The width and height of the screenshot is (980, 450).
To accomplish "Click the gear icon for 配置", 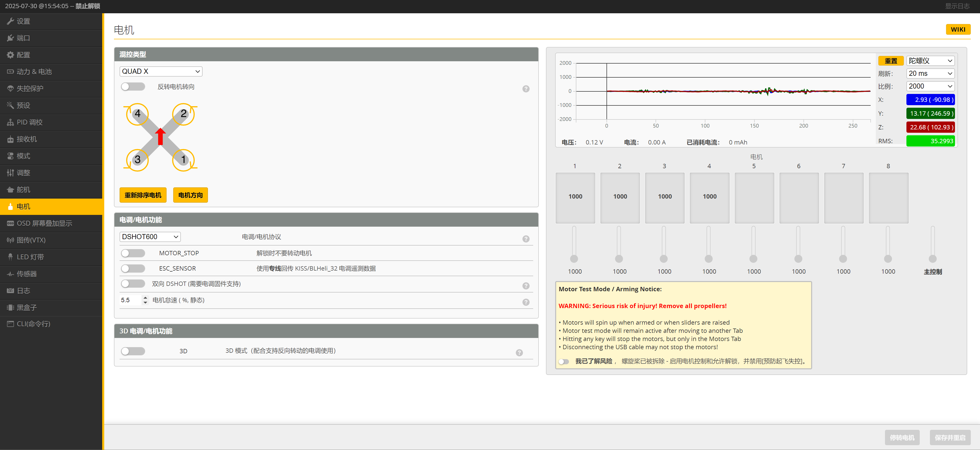I will 10,55.
